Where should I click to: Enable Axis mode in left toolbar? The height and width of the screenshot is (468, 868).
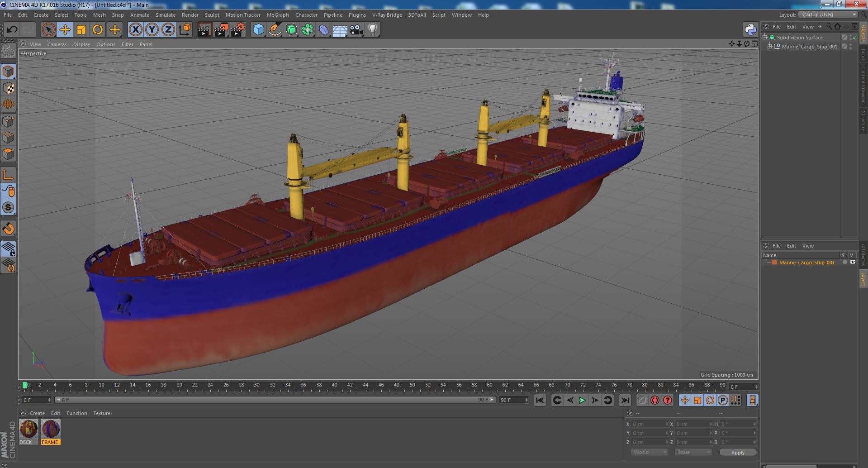coord(8,175)
